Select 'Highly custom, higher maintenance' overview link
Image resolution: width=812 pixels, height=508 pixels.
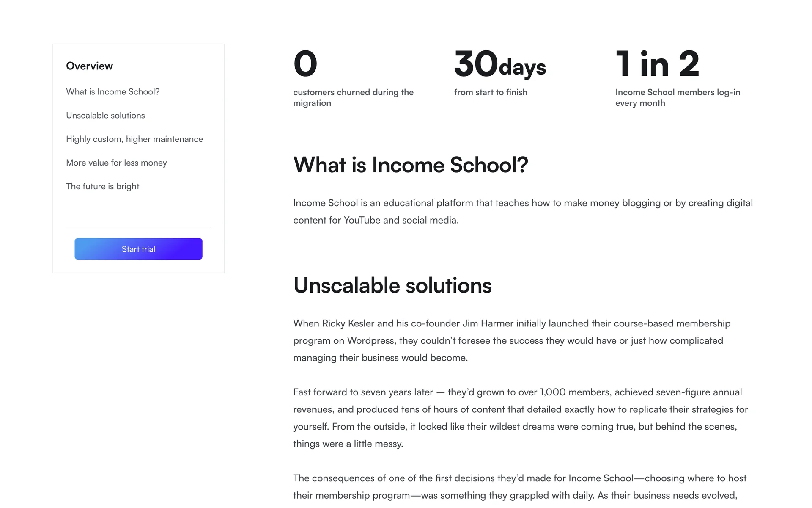click(134, 139)
